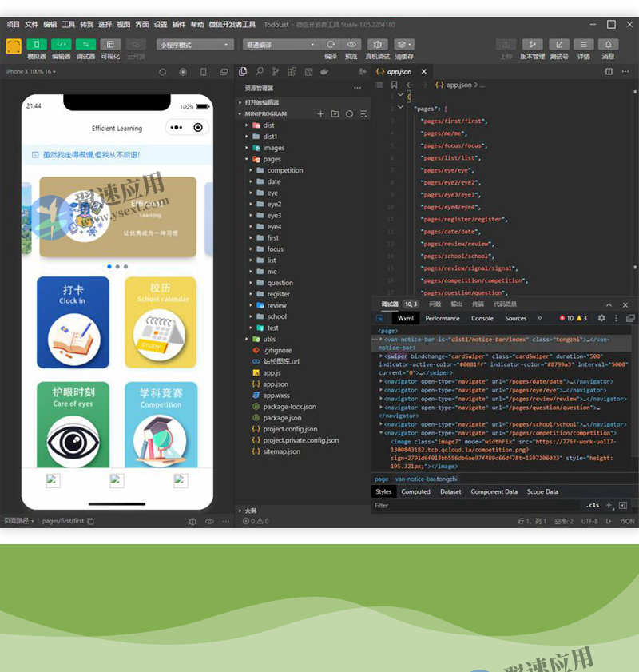Image resolution: width=639 pixels, height=672 pixels.
Task: Open the 工具 menu in menu bar
Action: point(69,25)
